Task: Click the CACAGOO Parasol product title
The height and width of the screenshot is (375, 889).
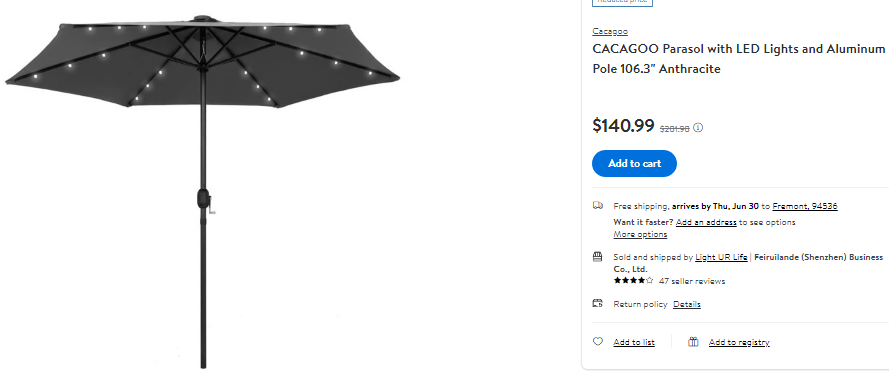Action: tap(739, 59)
